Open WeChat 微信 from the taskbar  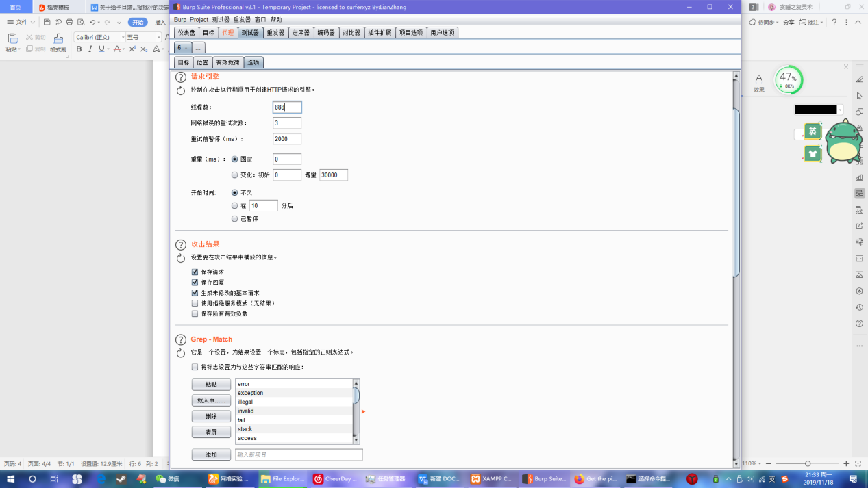pos(167,479)
